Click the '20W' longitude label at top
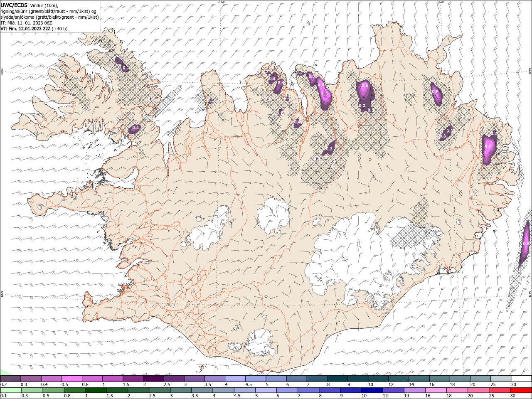 pyautogui.click(x=222, y=2)
